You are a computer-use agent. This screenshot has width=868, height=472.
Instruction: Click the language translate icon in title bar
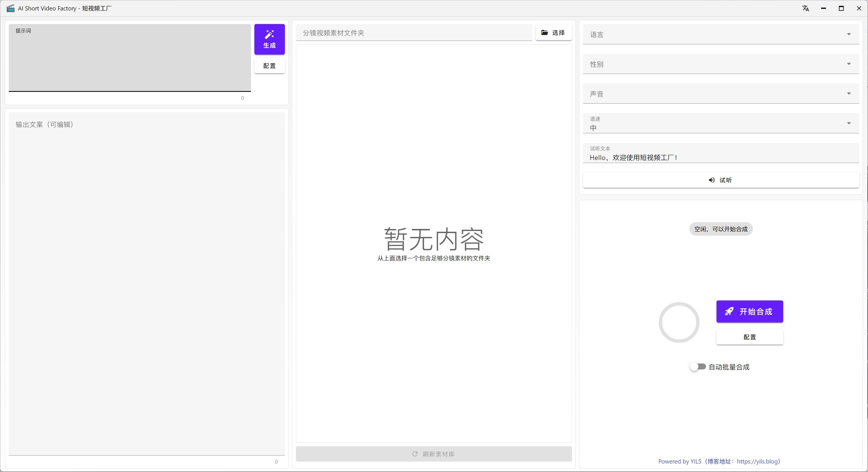pos(805,8)
